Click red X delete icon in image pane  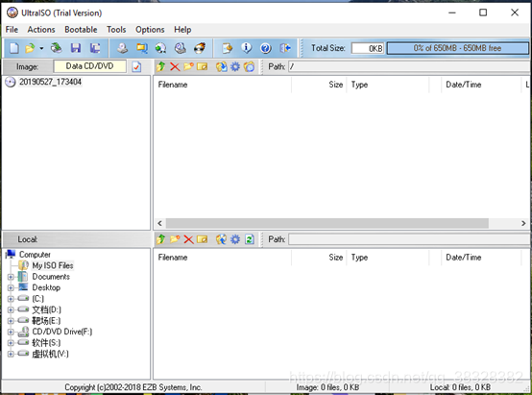[175, 66]
